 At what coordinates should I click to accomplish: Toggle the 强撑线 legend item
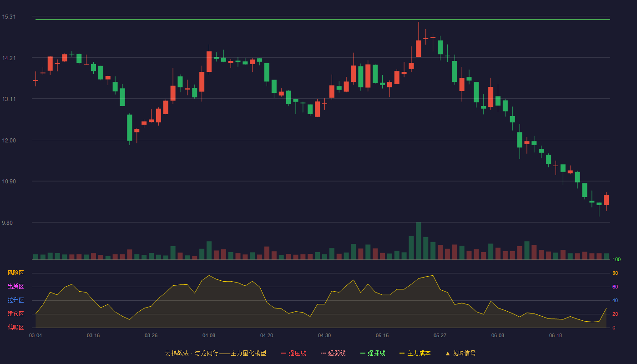(373, 353)
